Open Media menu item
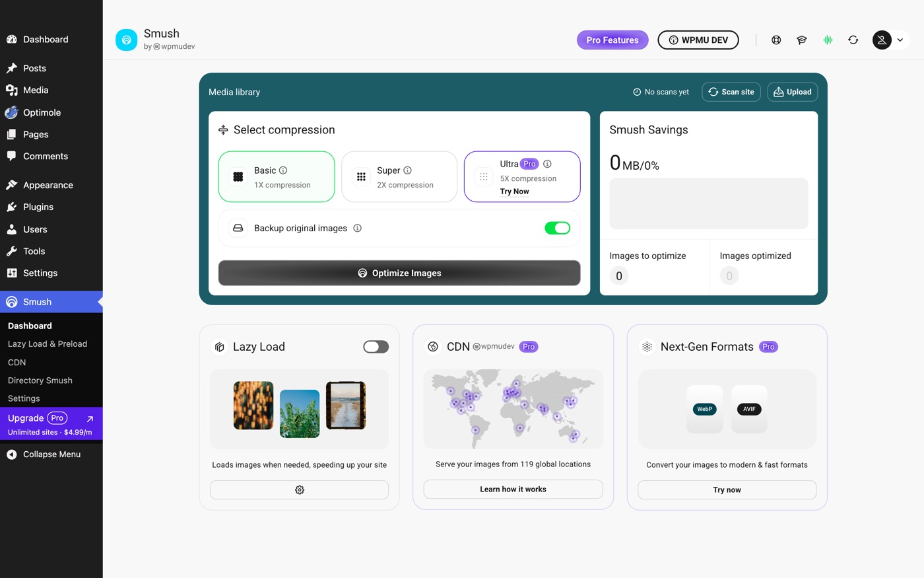 point(51,90)
